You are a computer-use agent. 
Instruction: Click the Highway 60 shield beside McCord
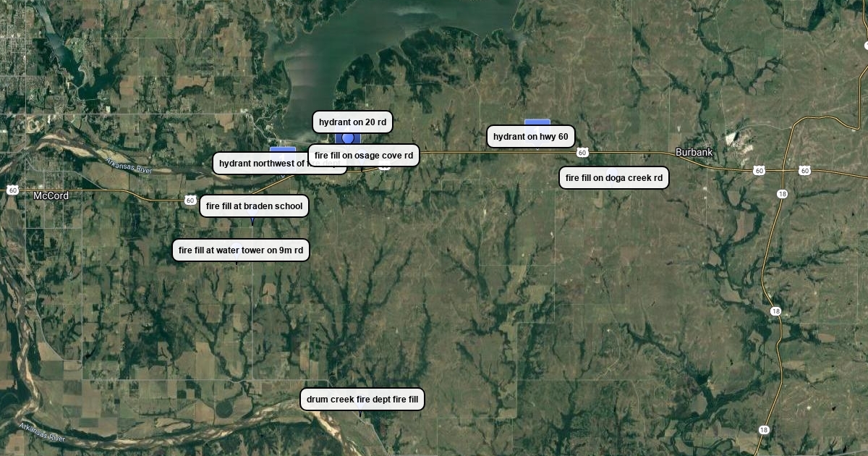(12, 190)
